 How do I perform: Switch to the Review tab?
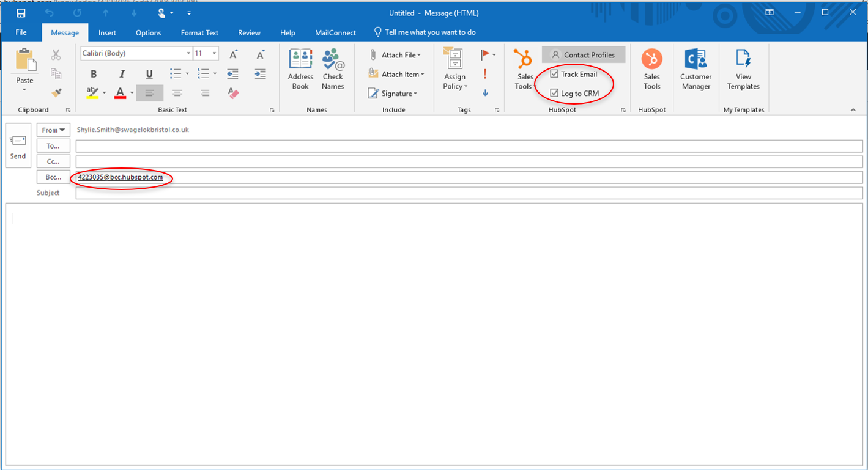[x=249, y=33]
